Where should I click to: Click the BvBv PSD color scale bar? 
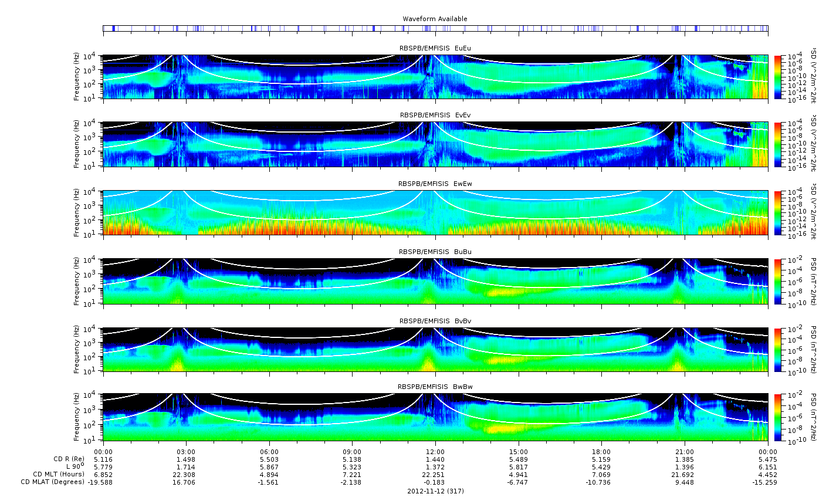point(778,350)
